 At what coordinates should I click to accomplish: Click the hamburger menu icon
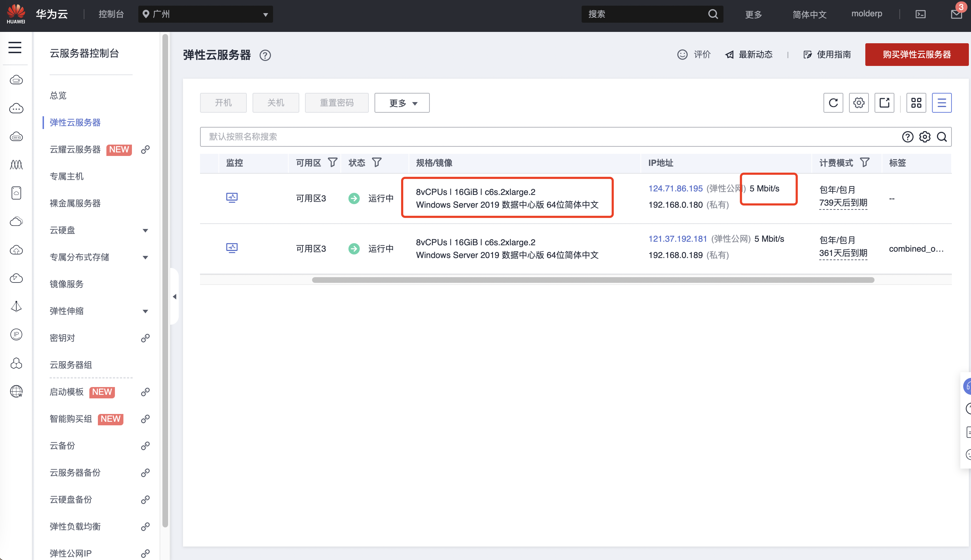(x=15, y=47)
